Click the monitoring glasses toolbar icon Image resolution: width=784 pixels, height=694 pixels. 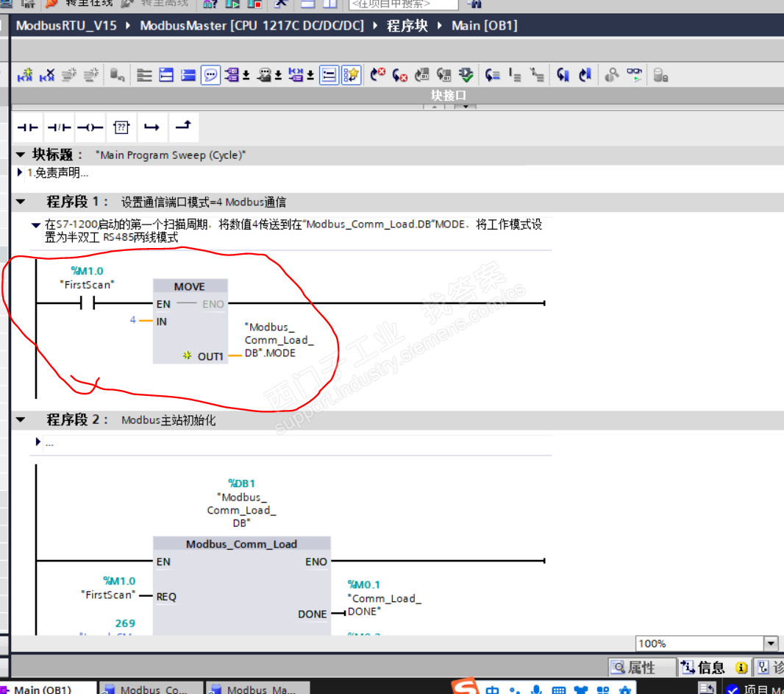tap(634, 75)
